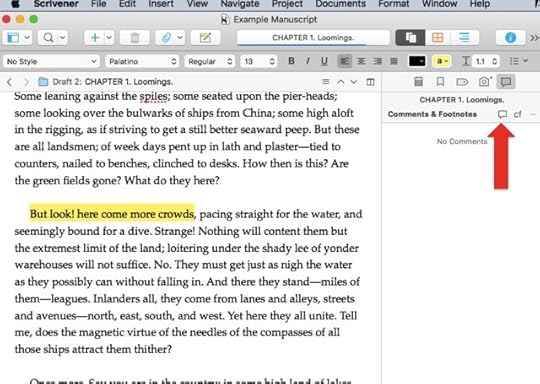This screenshot has width=540, height=384.
Task: Open the Insert menu
Action: click(x=161, y=4)
